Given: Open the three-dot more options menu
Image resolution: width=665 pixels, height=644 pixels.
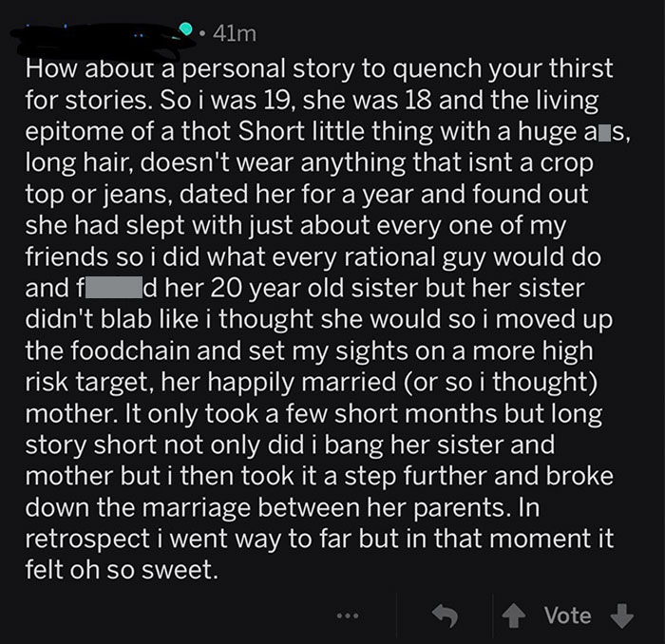Looking at the screenshot, I should (x=348, y=616).
